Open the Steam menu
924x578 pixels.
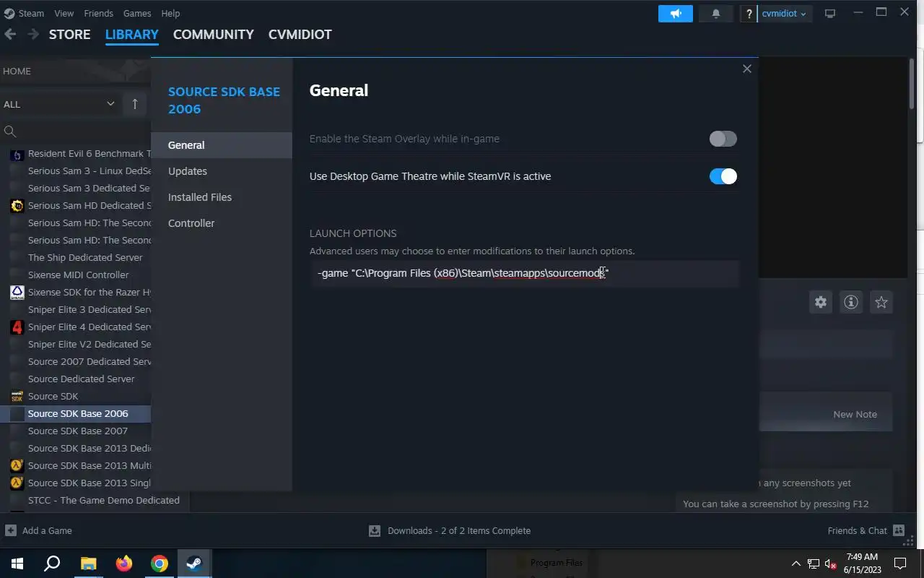(31, 13)
